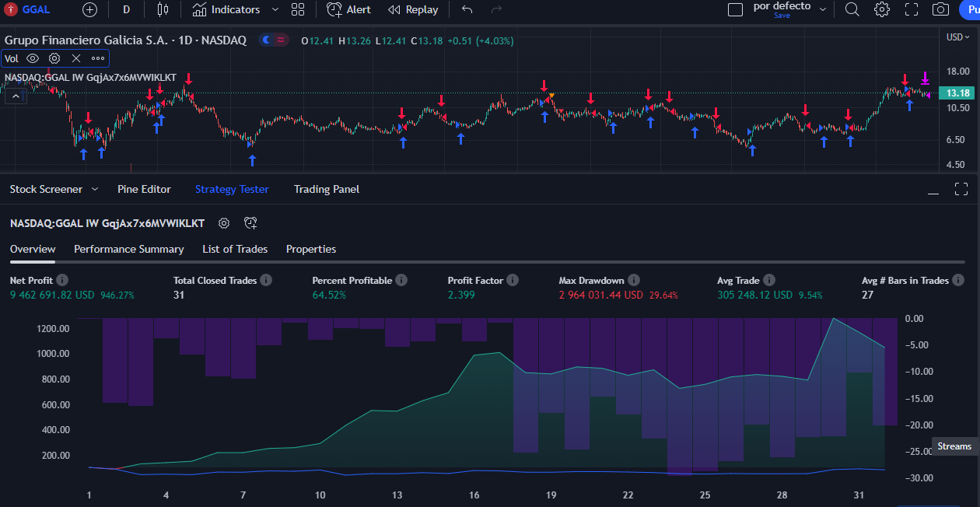The width and height of the screenshot is (980, 507).
Task: Start bar Replay mode
Action: coord(413,9)
